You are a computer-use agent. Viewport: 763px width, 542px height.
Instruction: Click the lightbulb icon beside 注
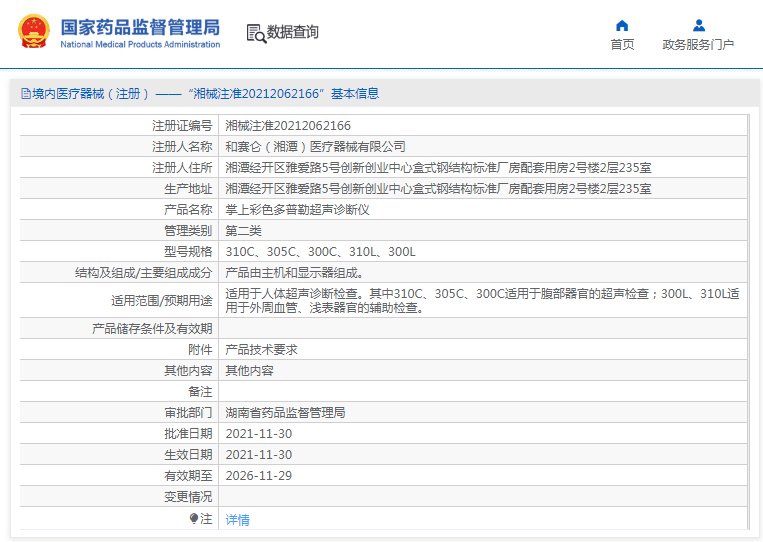coord(194,519)
